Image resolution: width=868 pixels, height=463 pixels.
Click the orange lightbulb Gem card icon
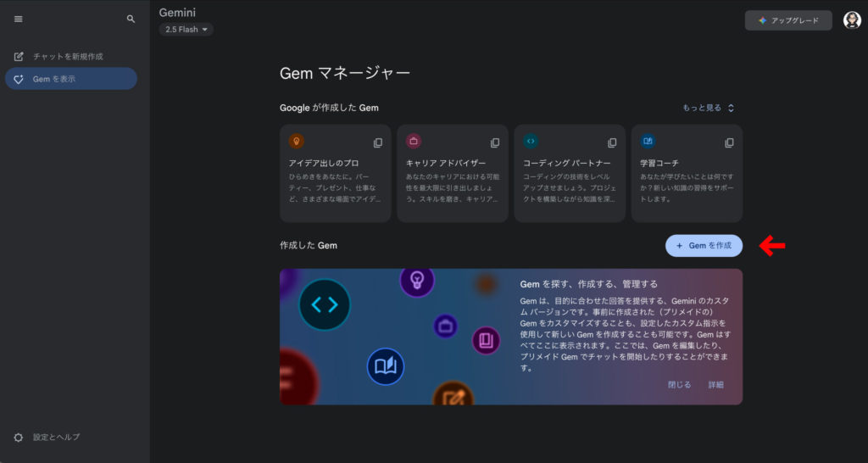296,142
